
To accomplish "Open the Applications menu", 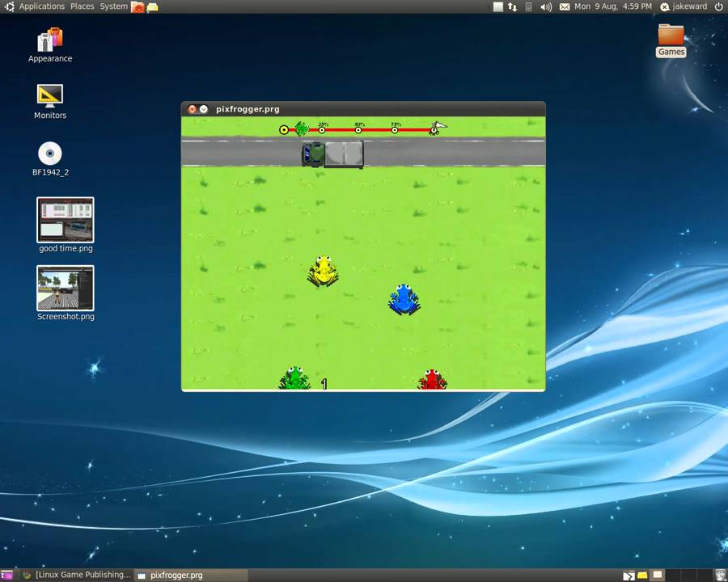I will 41,6.
